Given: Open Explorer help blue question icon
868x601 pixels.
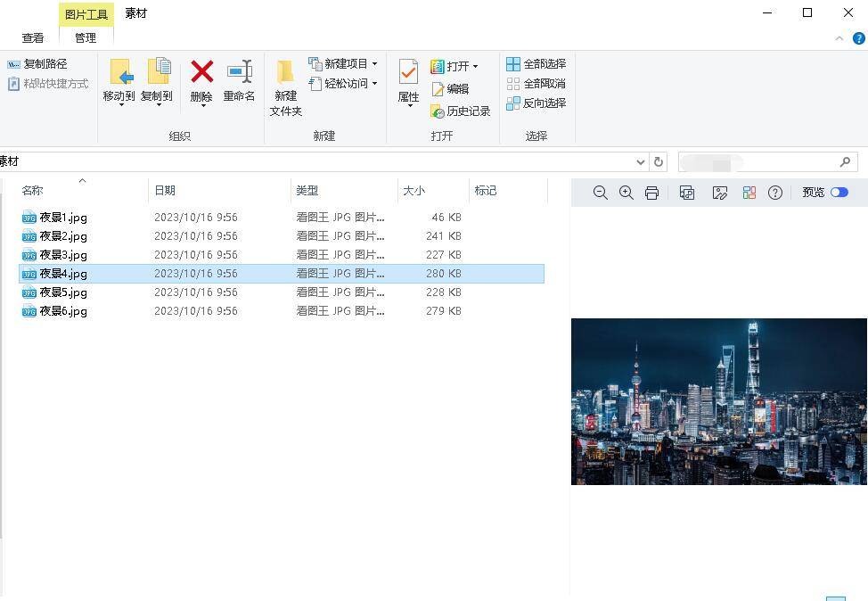Looking at the screenshot, I should (x=858, y=38).
